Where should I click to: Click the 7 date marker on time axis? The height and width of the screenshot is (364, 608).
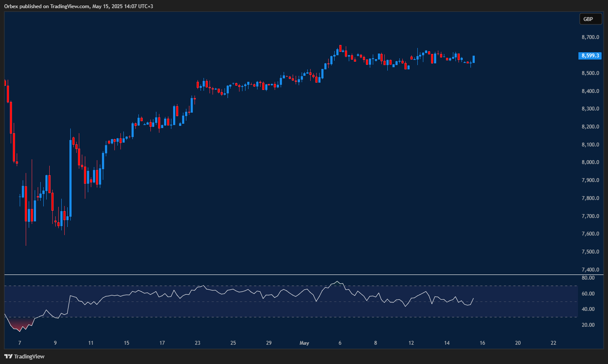coord(20,343)
